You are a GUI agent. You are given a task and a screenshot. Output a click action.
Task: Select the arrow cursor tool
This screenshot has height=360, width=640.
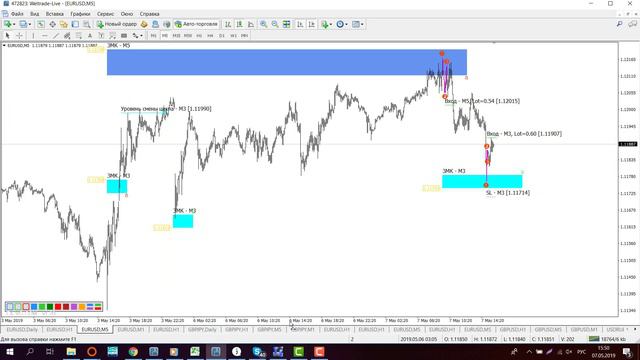7,36
